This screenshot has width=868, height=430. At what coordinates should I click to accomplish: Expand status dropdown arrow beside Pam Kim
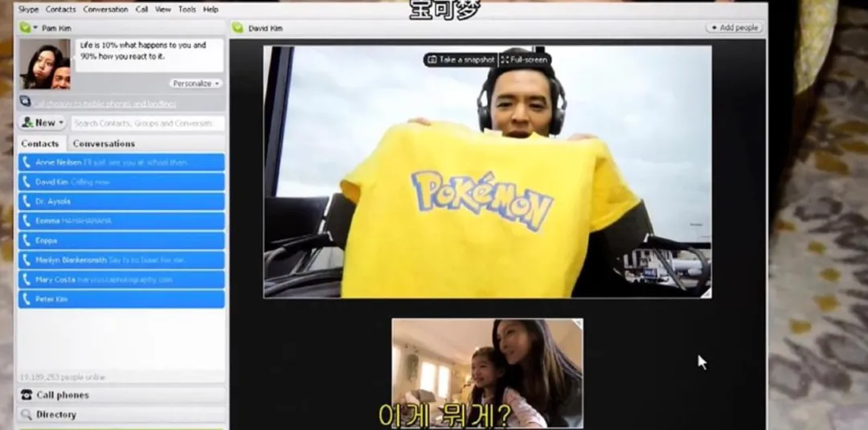click(35, 27)
